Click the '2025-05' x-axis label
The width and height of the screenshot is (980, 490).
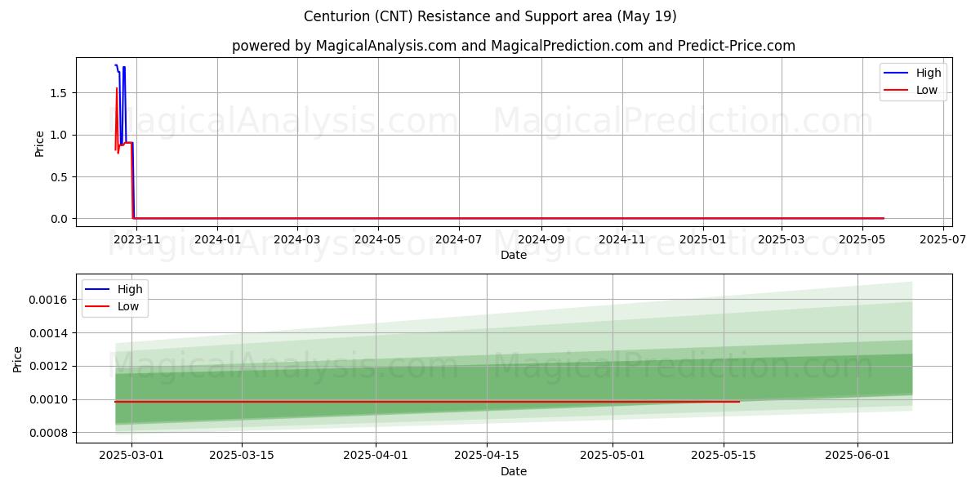[862, 239]
